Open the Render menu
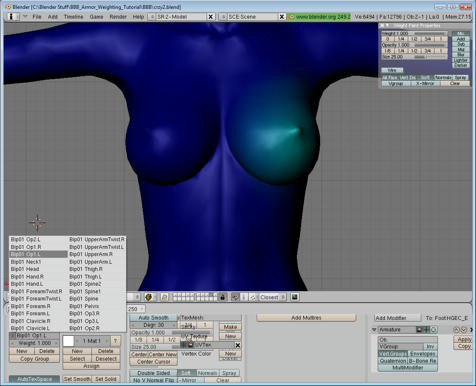The image size is (476, 386). tap(118, 17)
